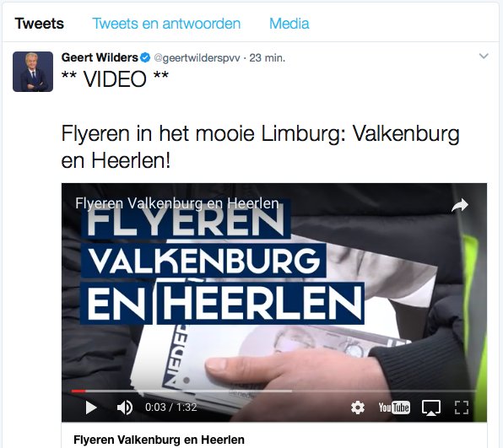
Task: Switch to the Tweets tab
Action: 40,24
